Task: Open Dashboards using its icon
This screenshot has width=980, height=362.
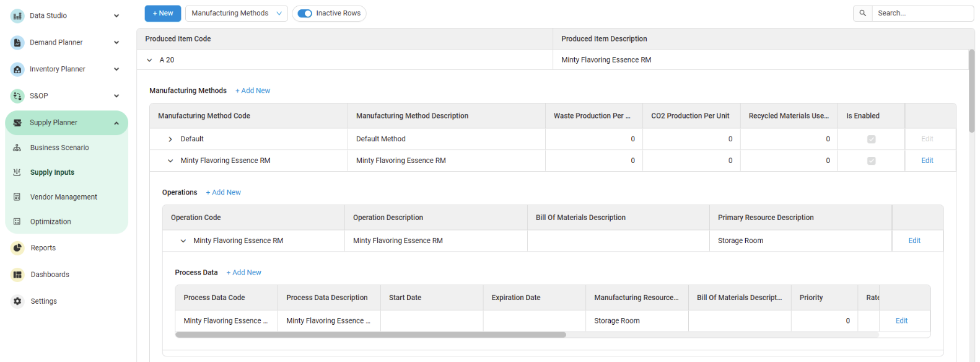Action: (17, 275)
